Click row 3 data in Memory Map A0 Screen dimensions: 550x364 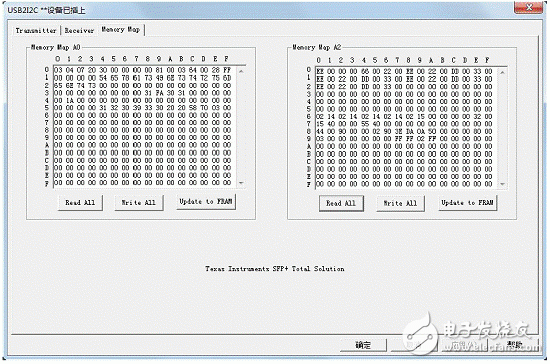(143, 93)
